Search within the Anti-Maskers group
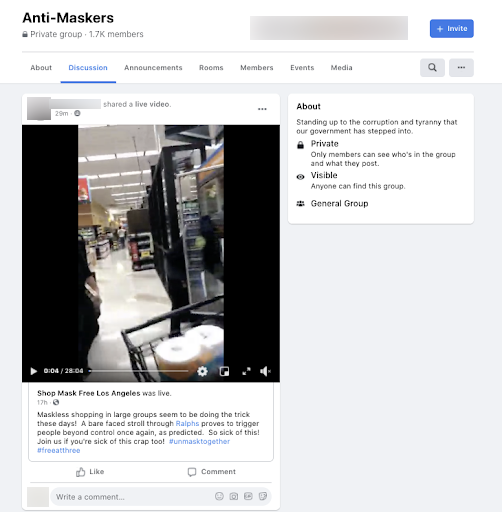This screenshot has width=502, height=512. click(432, 68)
